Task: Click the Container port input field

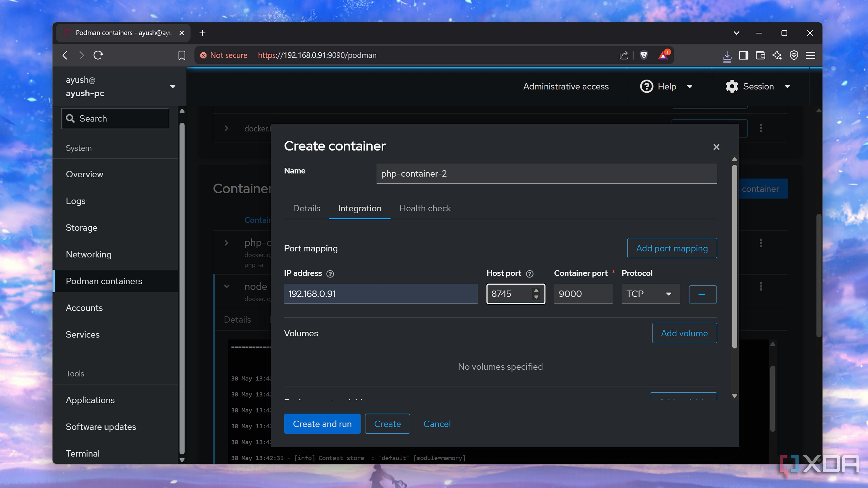Action: [x=583, y=294]
